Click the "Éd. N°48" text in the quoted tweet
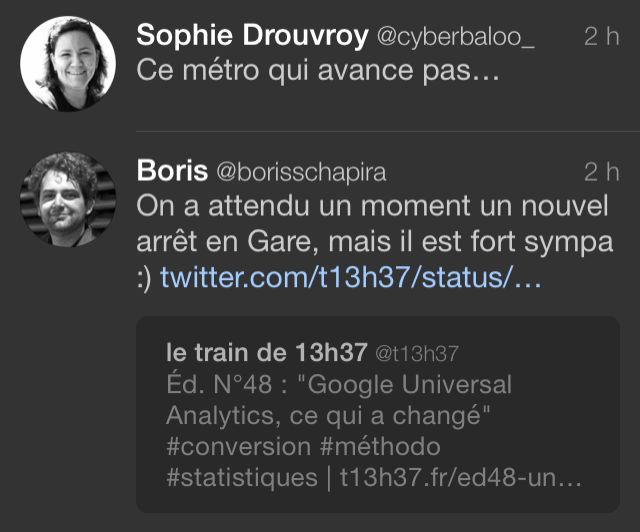This screenshot has width=640, height=532. click(x=219, y=384)
